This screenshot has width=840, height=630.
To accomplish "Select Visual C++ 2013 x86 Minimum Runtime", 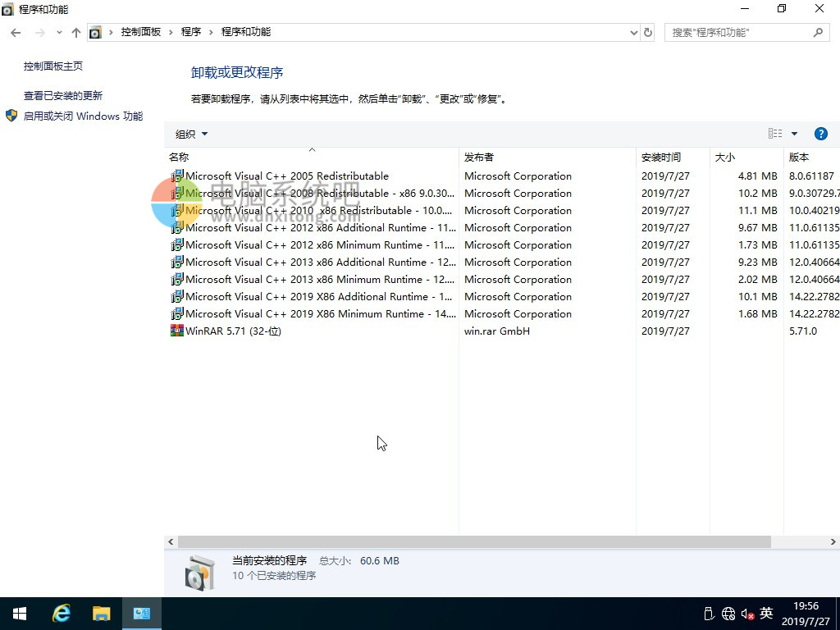I will pyautogui.click(x=502, y=279).
